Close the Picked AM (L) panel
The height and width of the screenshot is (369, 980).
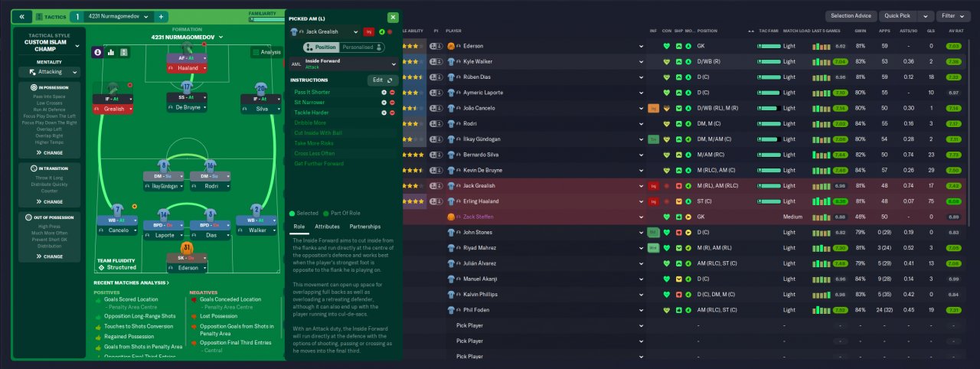pos(393,17)
